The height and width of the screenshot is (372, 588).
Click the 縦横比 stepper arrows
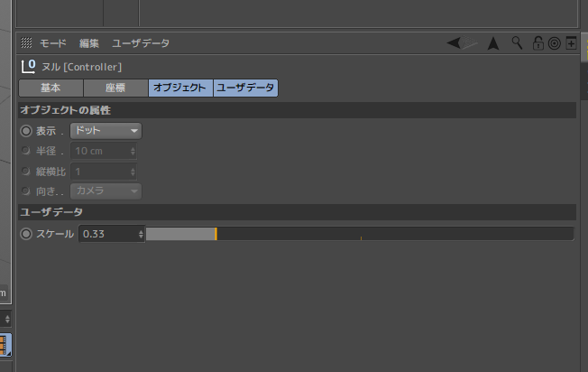[133, 172]
